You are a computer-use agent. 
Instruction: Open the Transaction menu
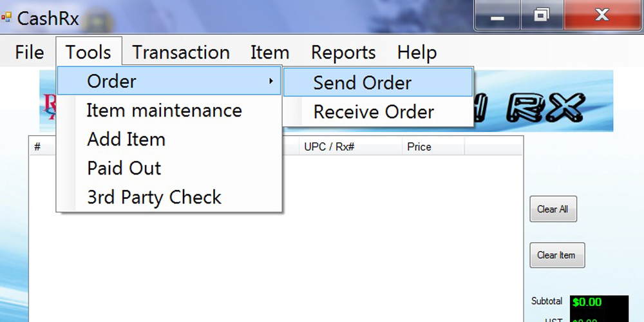click(181, 52)
